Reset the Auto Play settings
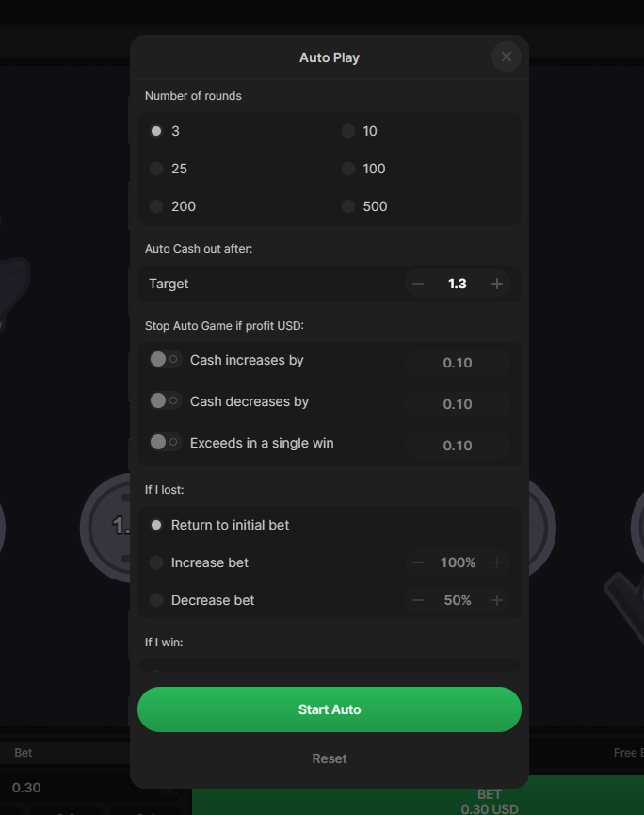This screenshot has height=815, width=644. click(330, 758)
